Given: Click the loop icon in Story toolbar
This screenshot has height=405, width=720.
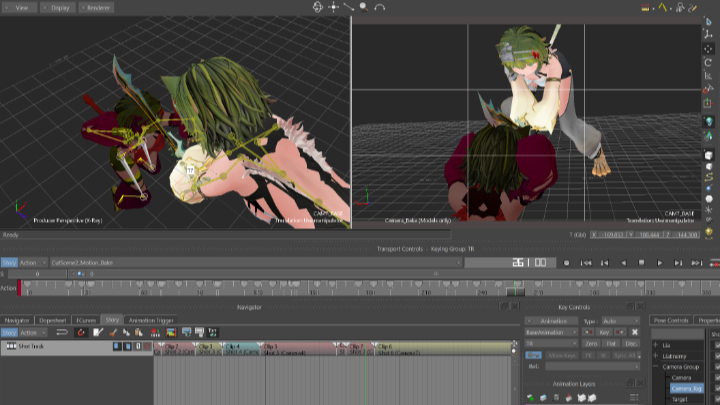Looking at the screenshot, I should (x=62, y=332).
